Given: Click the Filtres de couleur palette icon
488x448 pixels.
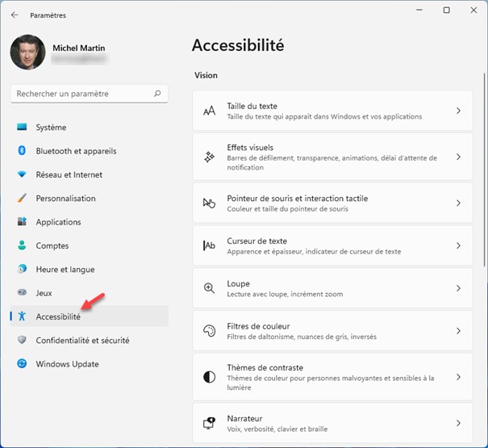Looking at the screenshot, I should pos(210,331).
